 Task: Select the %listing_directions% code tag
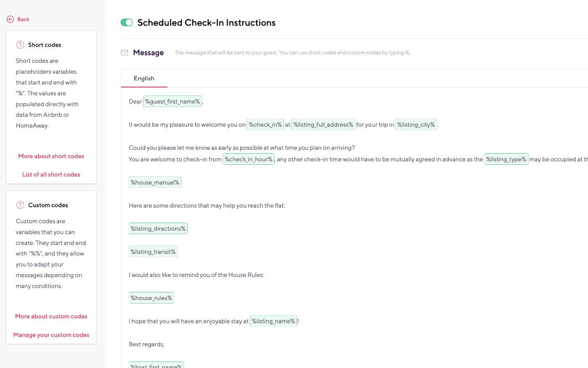[158, 228]
